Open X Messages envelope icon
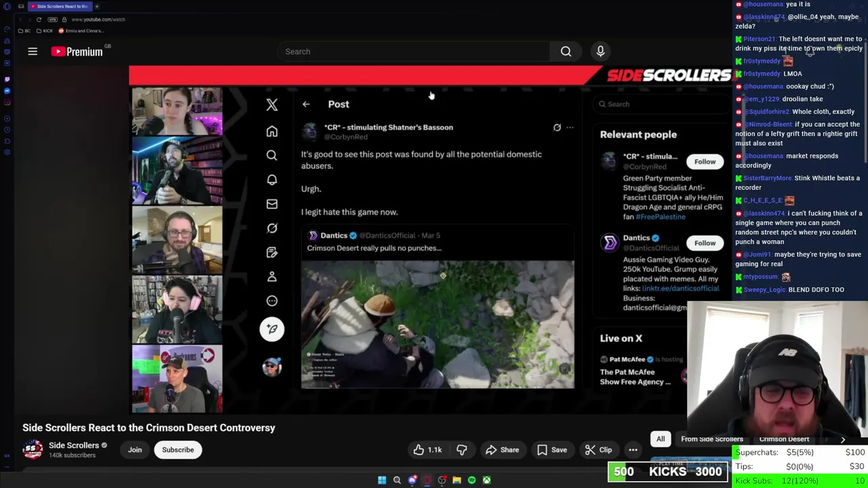Image resolution: width=868 pixels, height=488 pixels. click(x=272, y=204)
